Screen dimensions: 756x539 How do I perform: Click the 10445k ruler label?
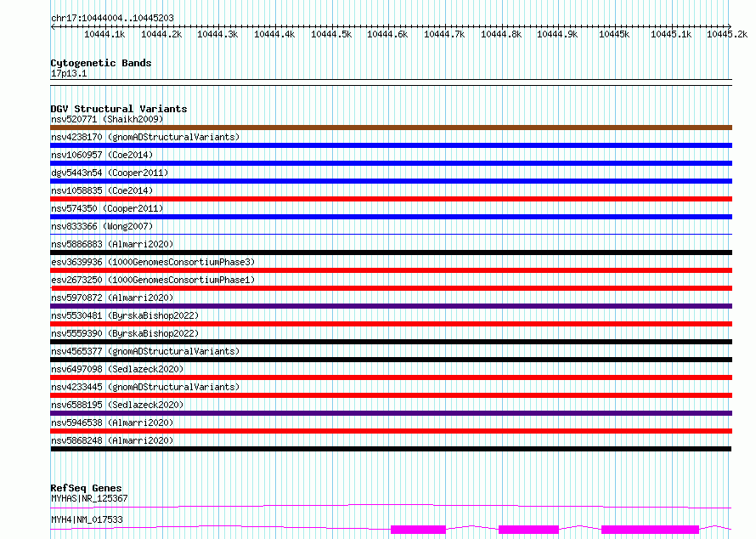click(x=614, y=34)
